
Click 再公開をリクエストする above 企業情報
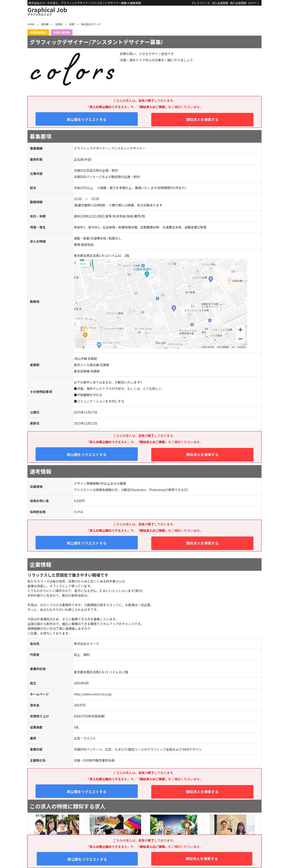[86, 543]
